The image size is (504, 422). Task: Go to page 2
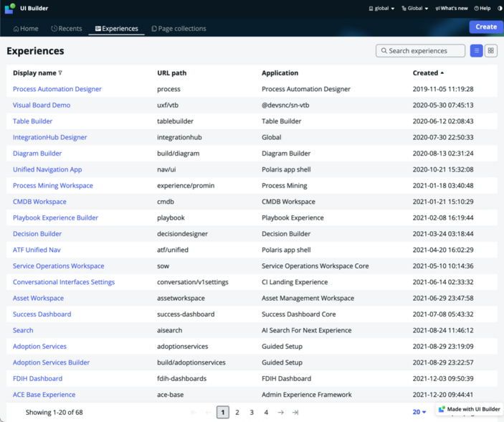tap(237, 413)
